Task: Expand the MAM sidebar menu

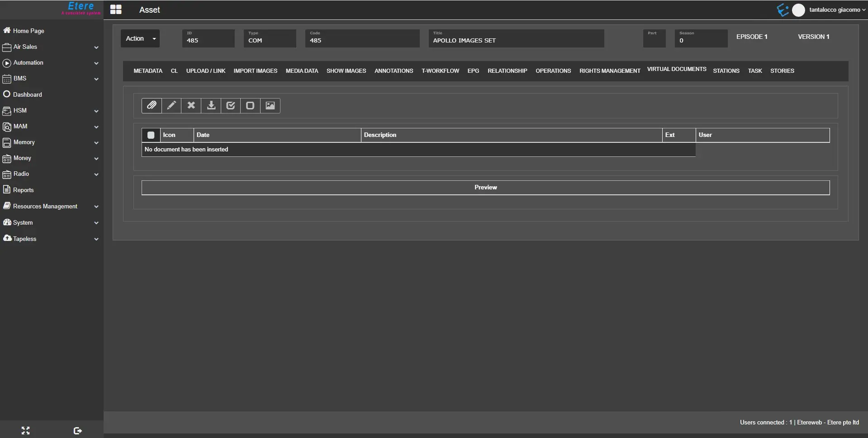Action: point(51,127)
